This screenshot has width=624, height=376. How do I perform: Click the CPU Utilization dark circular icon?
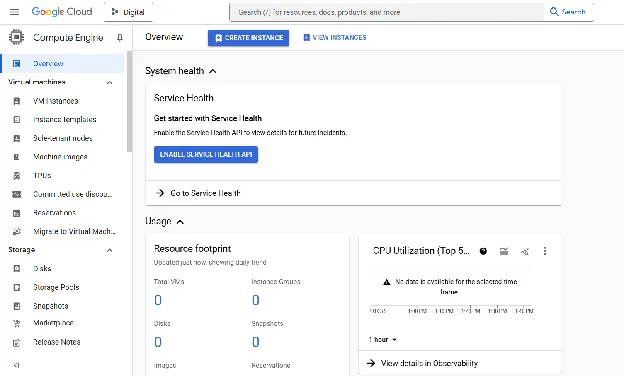point(483,251)
